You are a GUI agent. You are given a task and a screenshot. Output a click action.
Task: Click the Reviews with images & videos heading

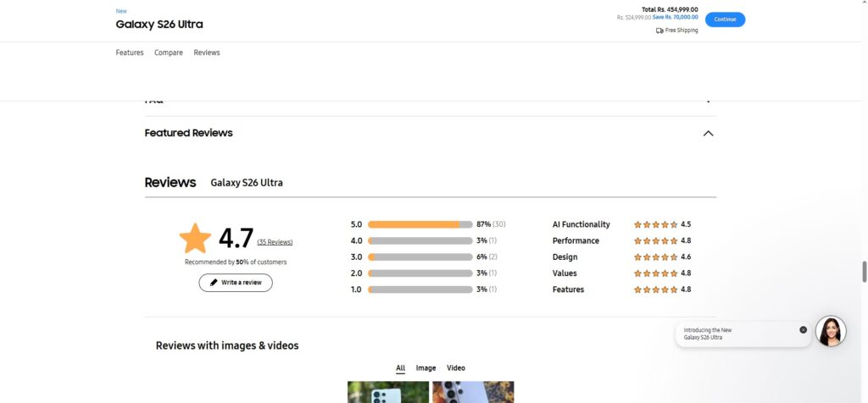[x=227, y=345]
